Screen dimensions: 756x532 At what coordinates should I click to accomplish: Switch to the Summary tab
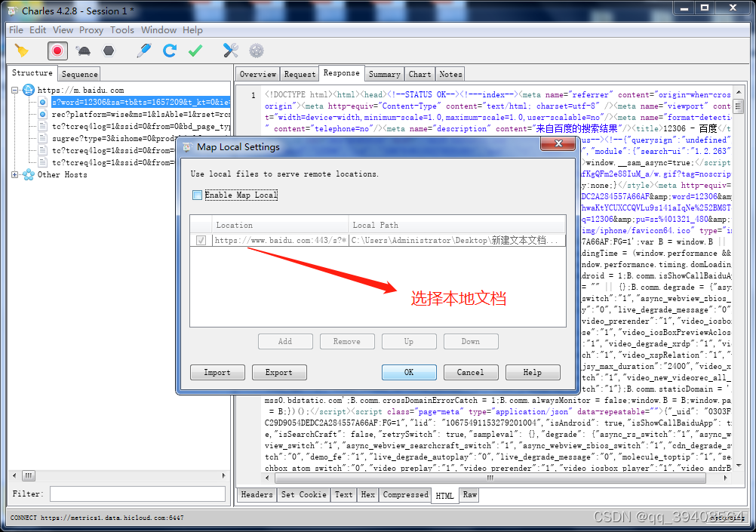[384, 74]
